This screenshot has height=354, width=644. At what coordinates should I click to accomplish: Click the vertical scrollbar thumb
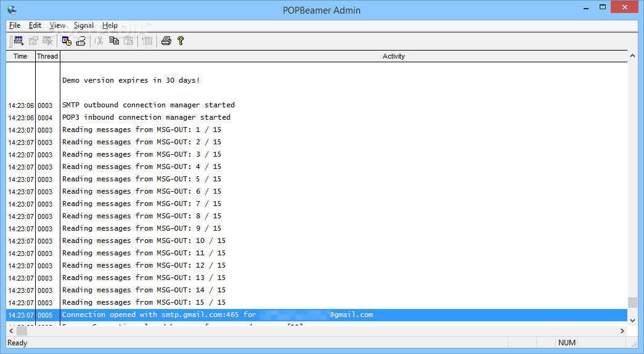pos(632,302)
